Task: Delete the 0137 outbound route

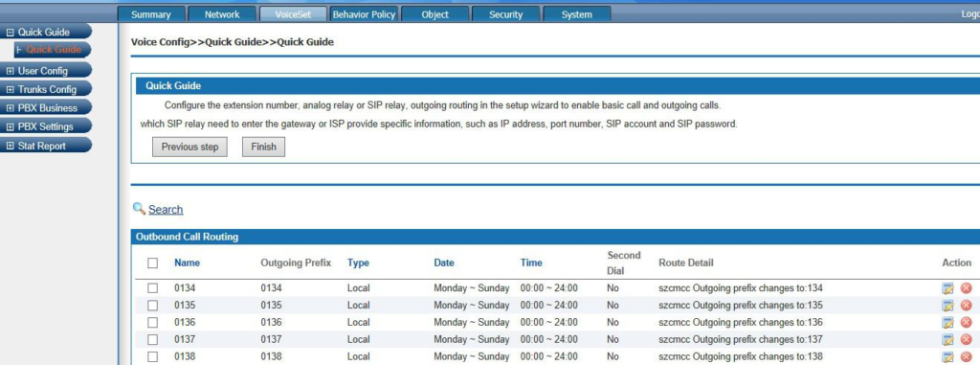Action: tap(966, 340)
